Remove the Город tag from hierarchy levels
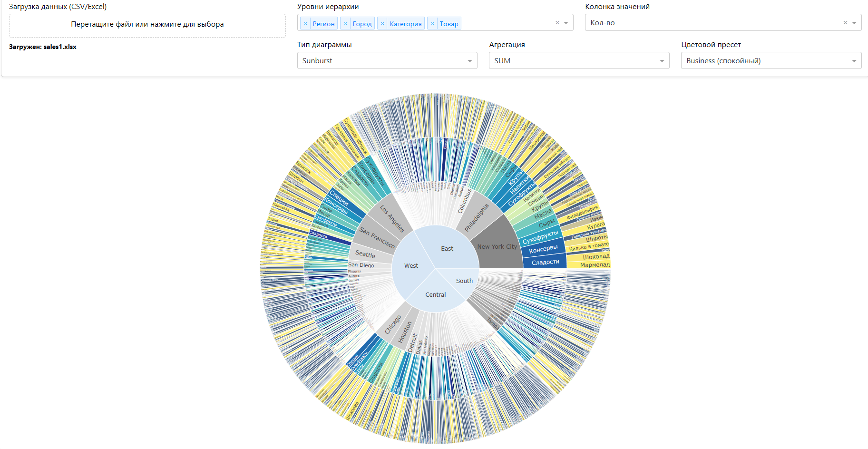This screenshot has height=449, width=868. point(345,23)
